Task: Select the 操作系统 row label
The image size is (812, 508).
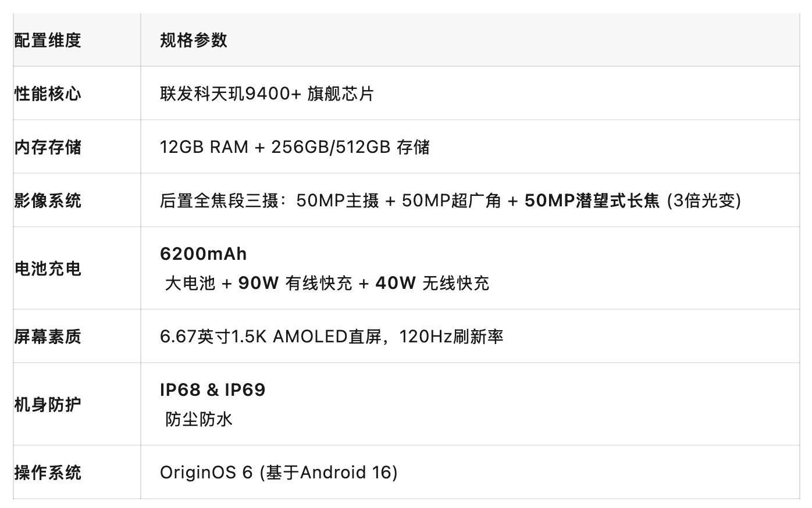Action: pos(48,473)
